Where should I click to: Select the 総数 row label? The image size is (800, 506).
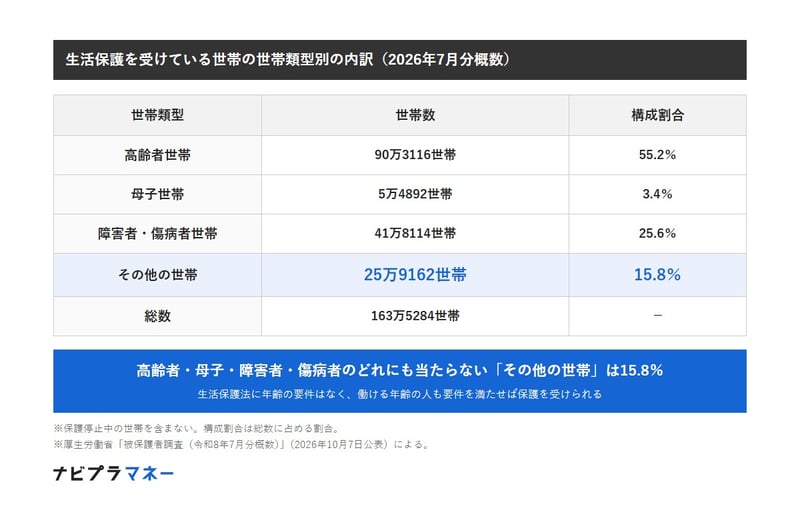(158, 316)
